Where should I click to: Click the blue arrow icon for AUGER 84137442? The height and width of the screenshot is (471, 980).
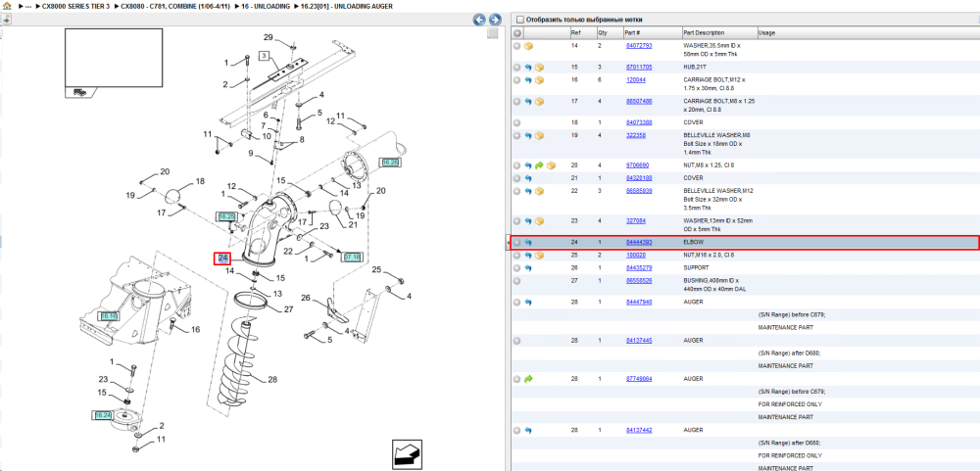528,431
